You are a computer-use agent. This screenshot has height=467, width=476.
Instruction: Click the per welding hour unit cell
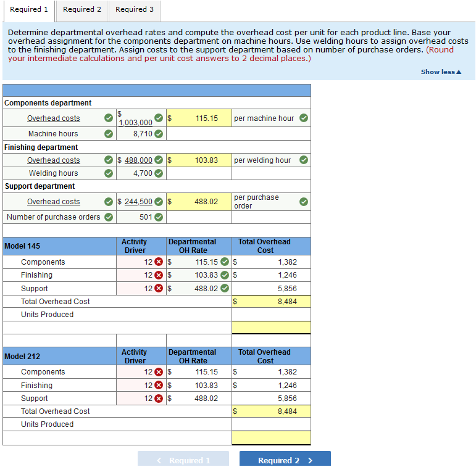pos(271,160)
